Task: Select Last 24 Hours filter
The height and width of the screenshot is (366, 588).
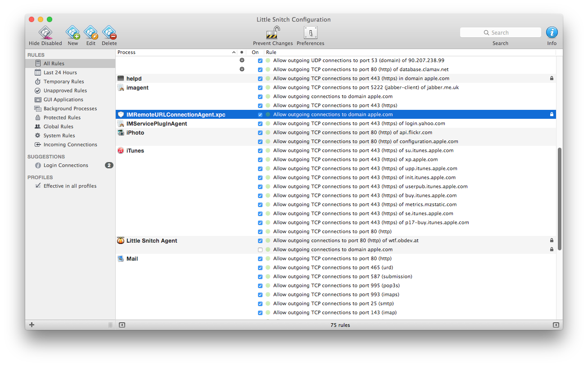Action: (70, 72)
